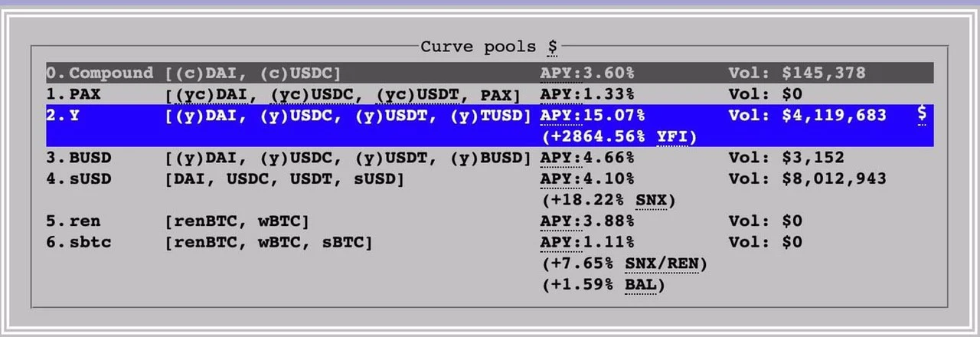This screenshot has width=980, height=337.
Task: Click the PAX coin list ending in PAX]
Action: click(342, 95)
